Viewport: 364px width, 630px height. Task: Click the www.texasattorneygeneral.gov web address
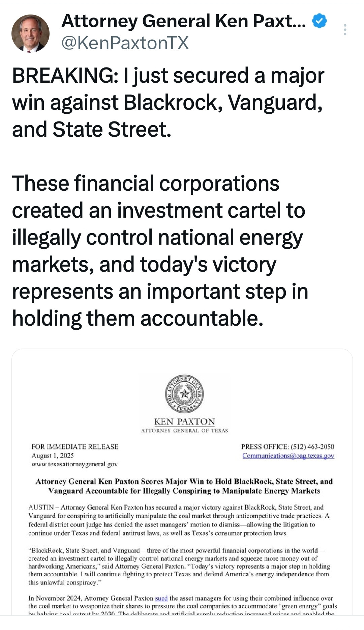(74, 464)
